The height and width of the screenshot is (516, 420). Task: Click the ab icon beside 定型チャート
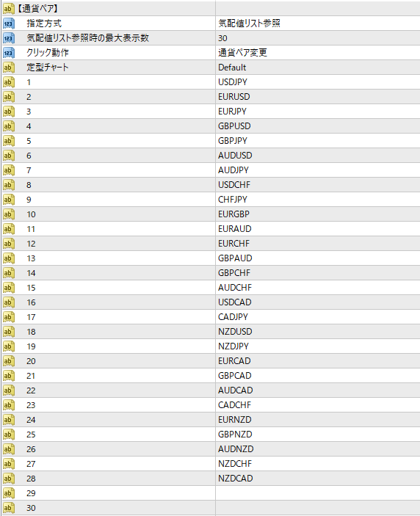coord(9,68)
